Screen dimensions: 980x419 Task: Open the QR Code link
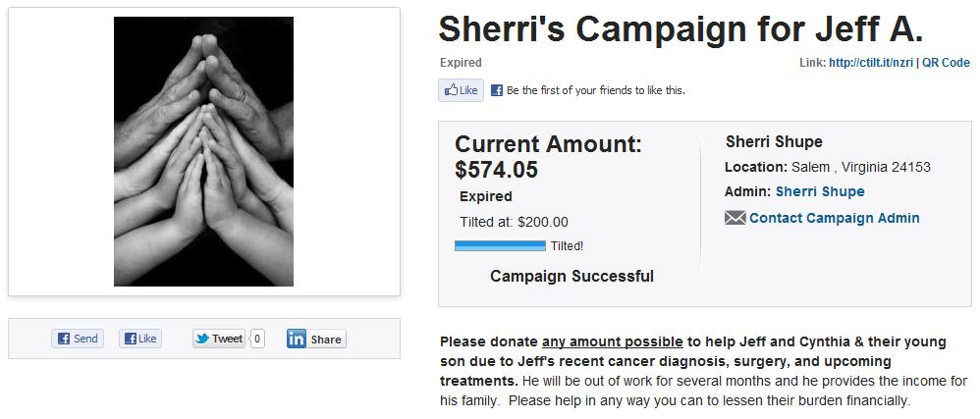[946, 63]
